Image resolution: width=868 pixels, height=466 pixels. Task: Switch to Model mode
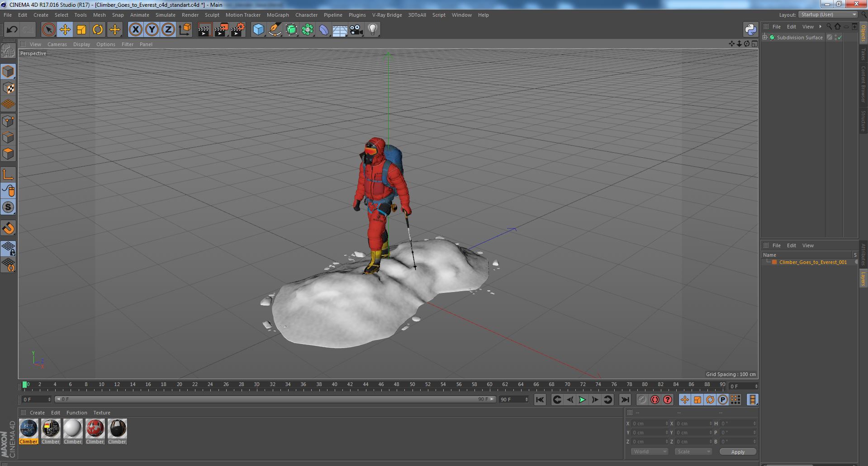coord(8,71)
